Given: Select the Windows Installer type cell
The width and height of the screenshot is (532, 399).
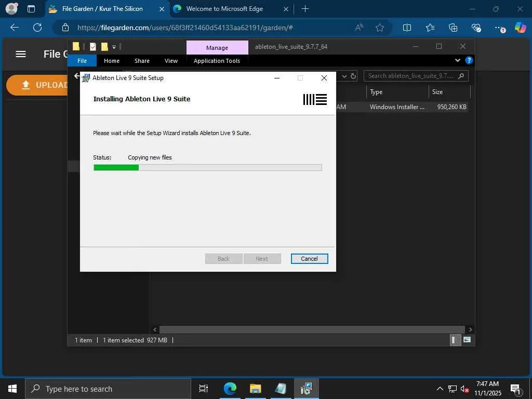Looking at the screenshot, I should click(397, 107).
